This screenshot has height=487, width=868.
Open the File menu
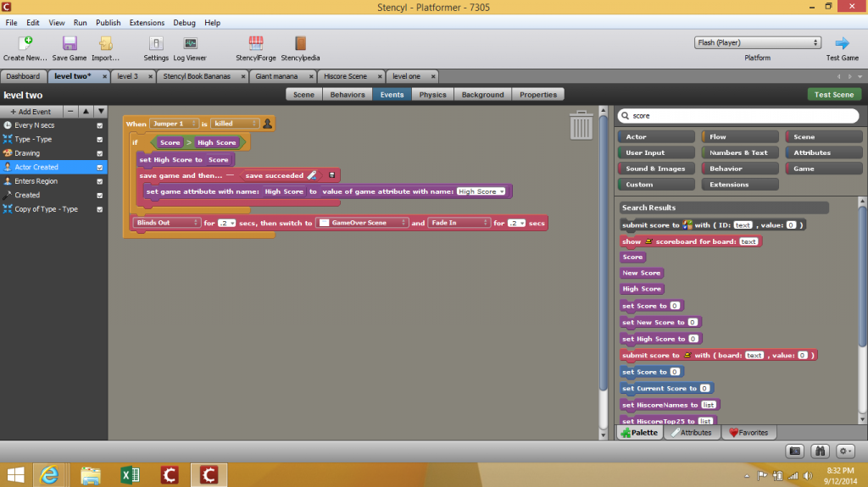pyautogui.click(x=11, y=23)
